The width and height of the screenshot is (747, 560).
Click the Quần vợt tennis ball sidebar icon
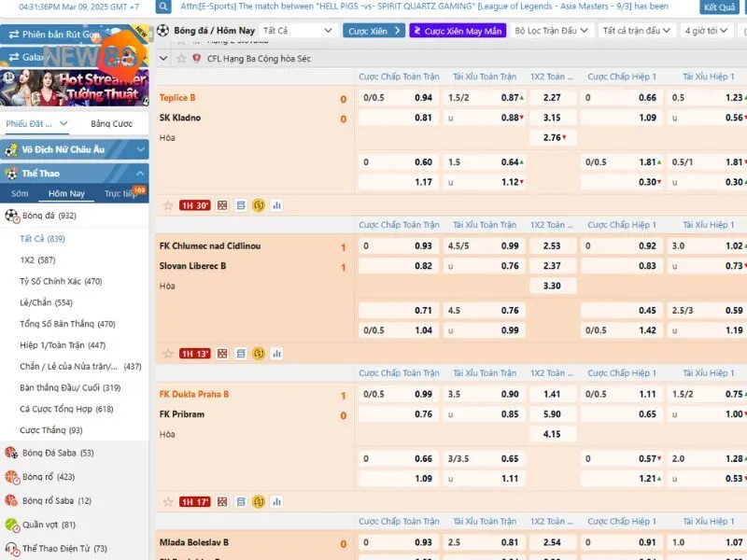point(11,525)
